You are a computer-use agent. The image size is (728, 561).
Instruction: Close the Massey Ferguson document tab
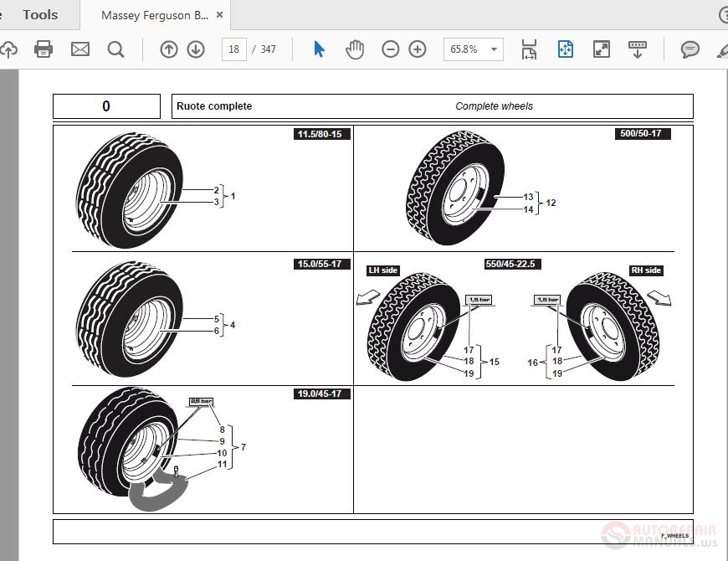click(x=220, y=15)
